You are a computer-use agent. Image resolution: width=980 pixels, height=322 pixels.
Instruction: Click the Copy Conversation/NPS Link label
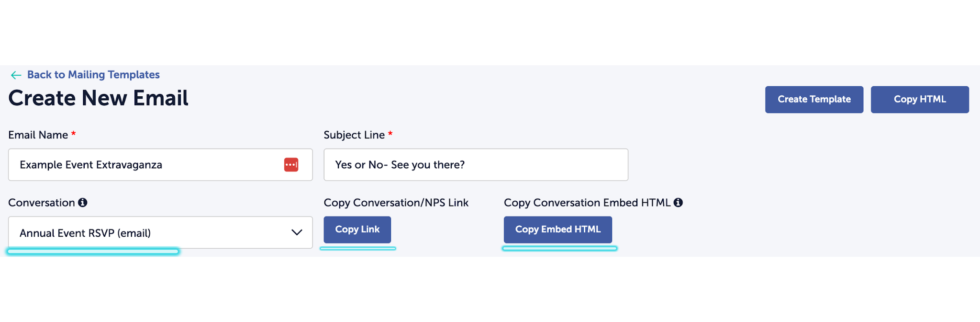pyautogui.click(x=396, y=203)
